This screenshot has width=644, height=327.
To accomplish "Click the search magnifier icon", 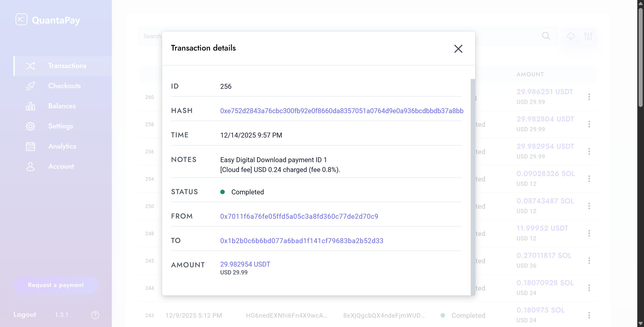I will (x=546, y=36).
